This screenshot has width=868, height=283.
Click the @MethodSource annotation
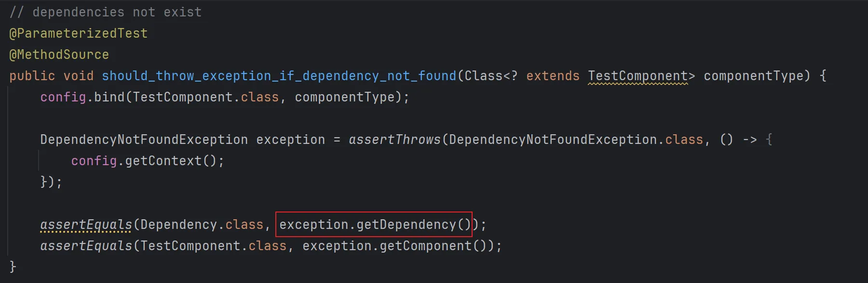click(x=59, y=55)
